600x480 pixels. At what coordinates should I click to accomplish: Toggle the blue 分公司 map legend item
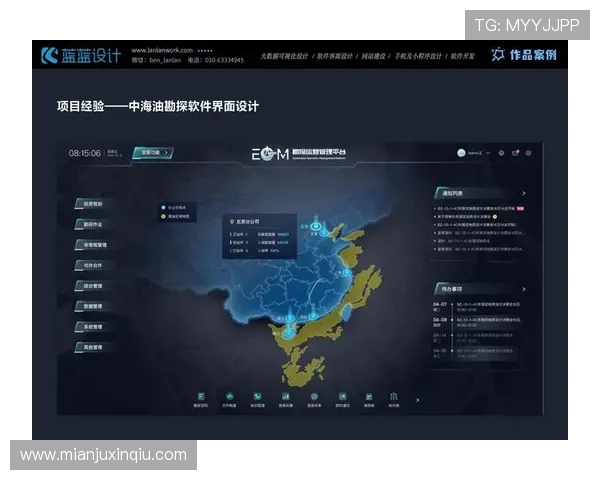pyautogui.click(x=163, y=207)
